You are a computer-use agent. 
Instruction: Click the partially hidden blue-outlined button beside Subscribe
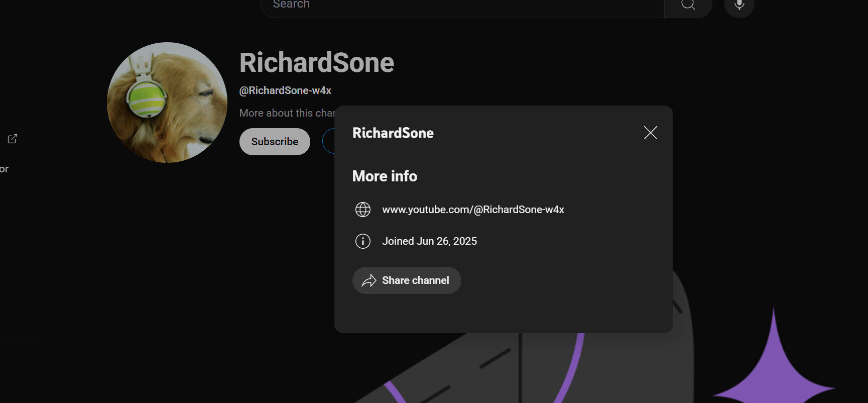pos(328,142)
